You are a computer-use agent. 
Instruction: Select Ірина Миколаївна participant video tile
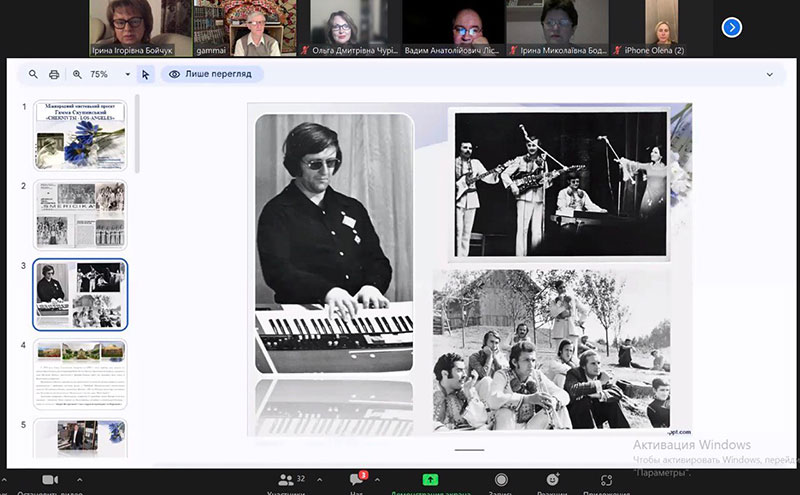click(557, 28)
